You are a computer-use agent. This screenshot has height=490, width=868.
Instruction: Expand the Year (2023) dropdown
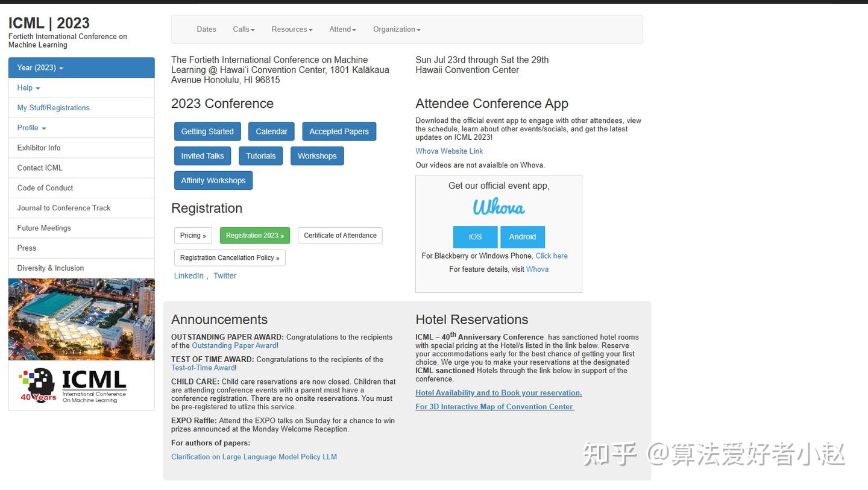click(81, 68)
